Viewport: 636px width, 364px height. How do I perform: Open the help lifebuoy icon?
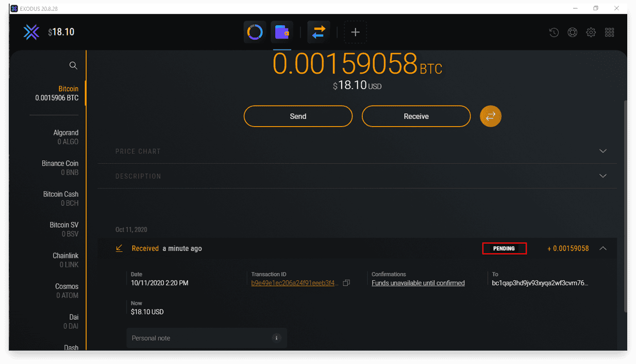click(x=573, y=32)
